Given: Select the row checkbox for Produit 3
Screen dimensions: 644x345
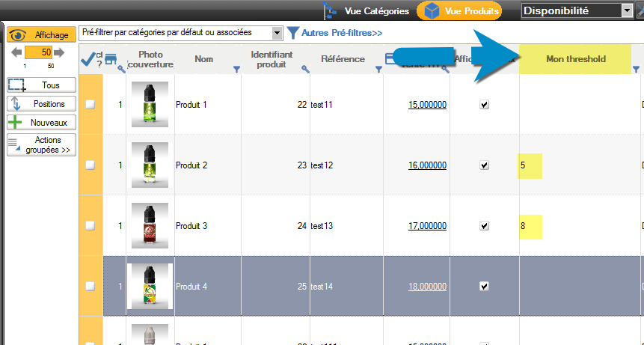Looking at the screenshot, I should pyautogui.click(x=91, y=225).
